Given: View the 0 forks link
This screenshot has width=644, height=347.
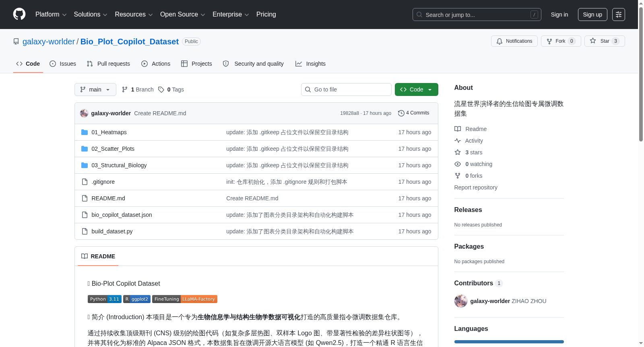Looking at the screenshot, I should coord(469,176).
